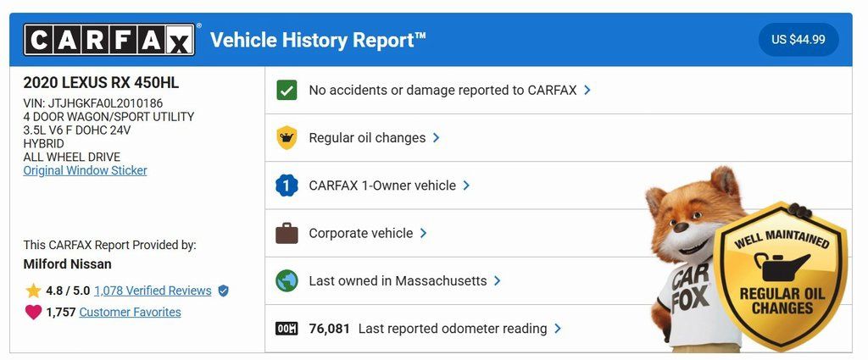Open the Original Window Sticker link
The width and height of the screenshot is (868, 360).
[x=85, y=170]
